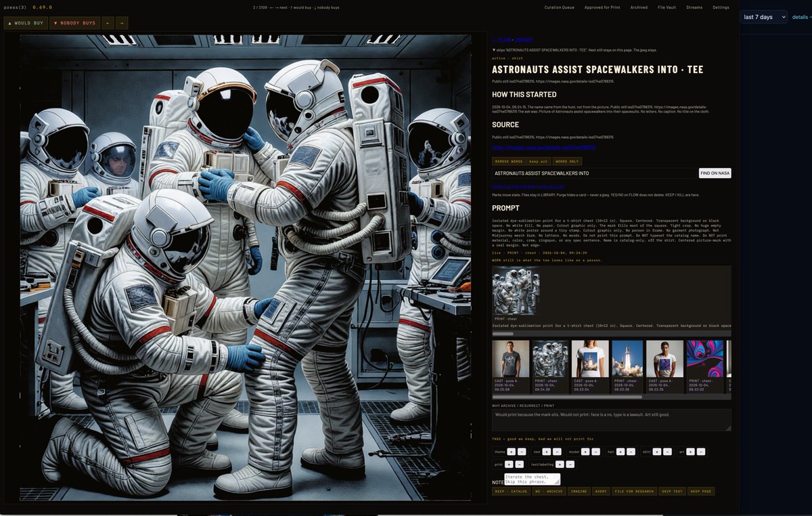This screenshot has width=812, height=516.
Task: Click the WHY ARCHIVE / RESURRECT / PRINT text area
Action: coord(612,420)
